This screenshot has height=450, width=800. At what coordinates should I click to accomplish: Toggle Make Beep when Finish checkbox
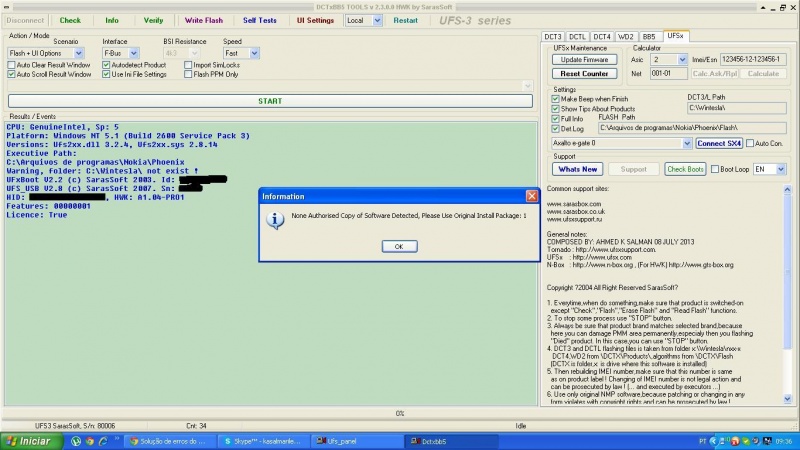(555, 99)
